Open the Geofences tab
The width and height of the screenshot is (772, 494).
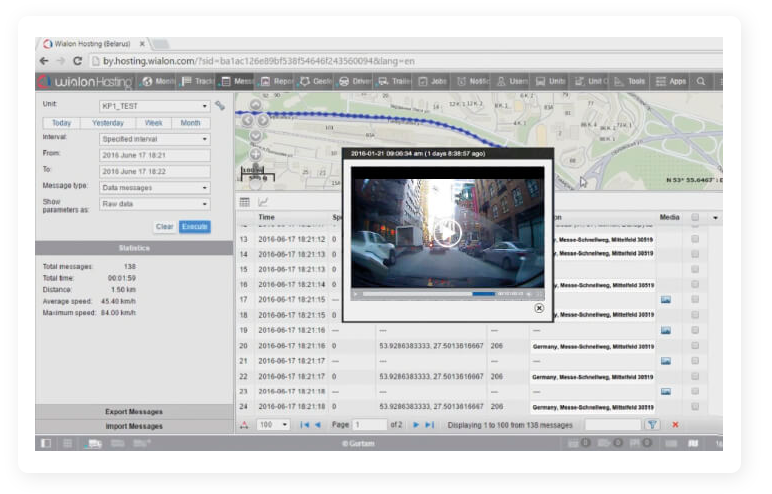click(x=315, y=82)
